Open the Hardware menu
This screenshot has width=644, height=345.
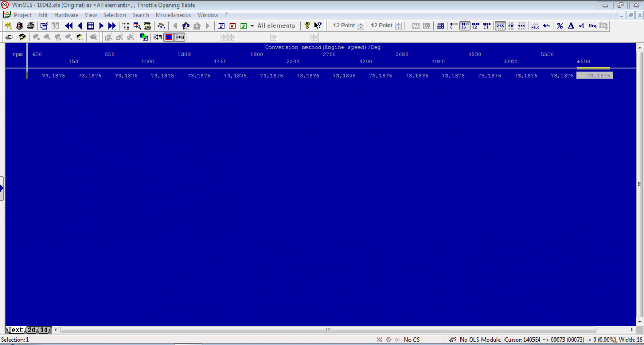click(66, 15)
